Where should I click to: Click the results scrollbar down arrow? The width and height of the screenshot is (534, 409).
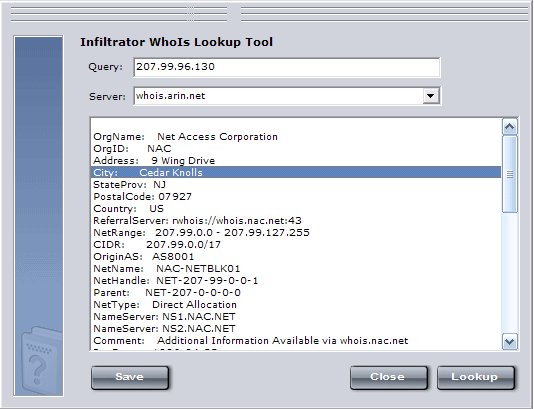coord(510,341)
